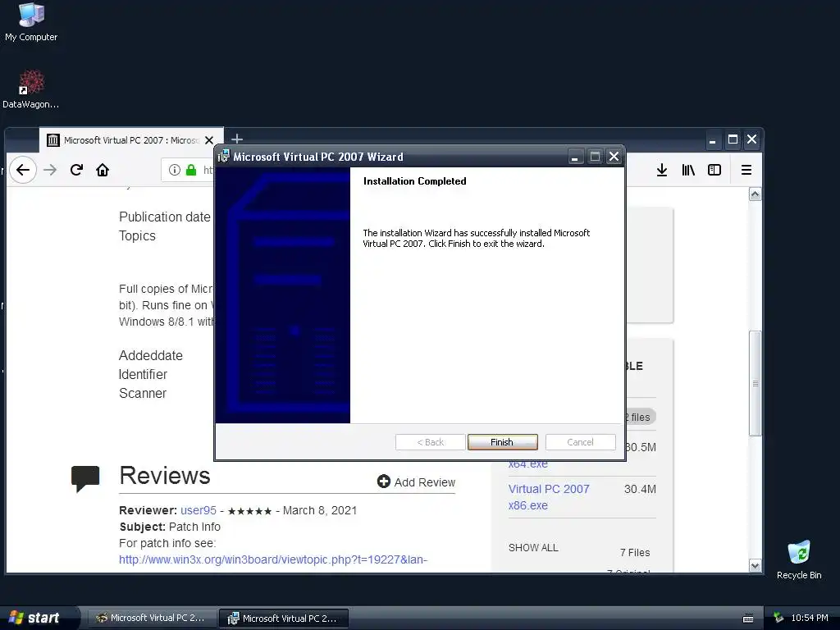This screenshot has width=840, height=630.
Task: Switch to first Microsoft Virtual PC taskbar button
Action: tap(151, 618)
